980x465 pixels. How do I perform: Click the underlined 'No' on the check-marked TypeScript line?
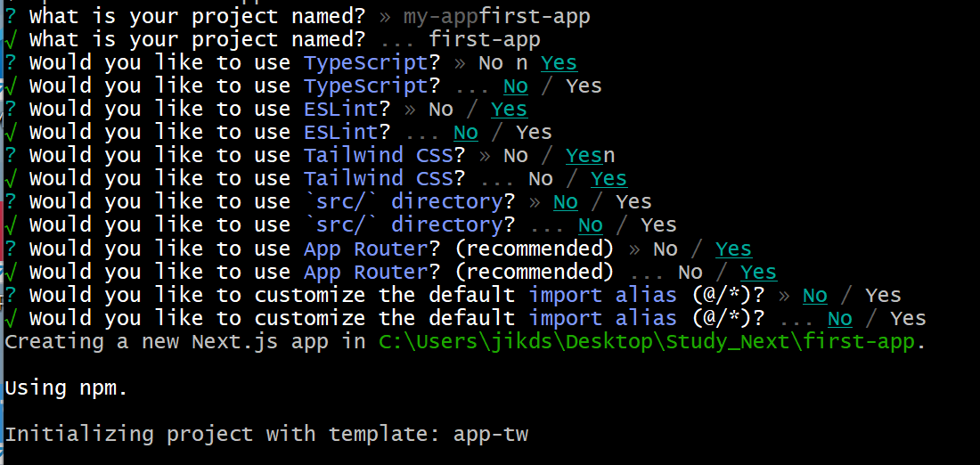[516, 86]
